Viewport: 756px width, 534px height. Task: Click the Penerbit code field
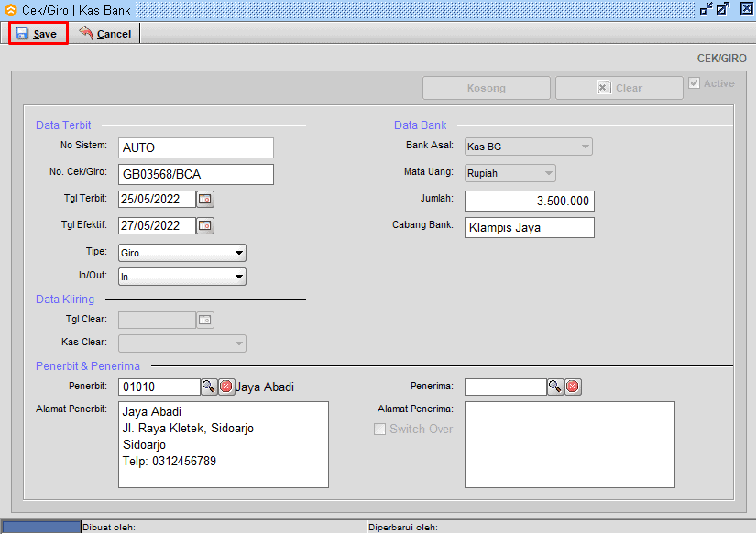(159, 387)
